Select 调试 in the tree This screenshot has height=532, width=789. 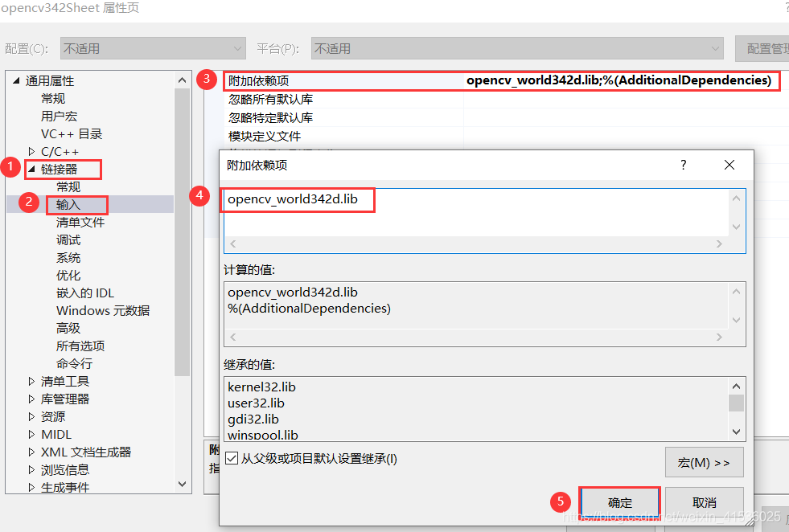[x=68, y=239]
